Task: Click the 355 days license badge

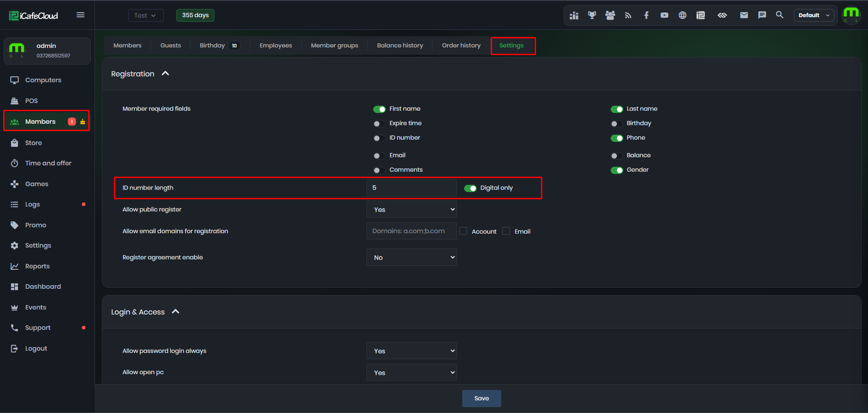Action: [x=195, y=15]
